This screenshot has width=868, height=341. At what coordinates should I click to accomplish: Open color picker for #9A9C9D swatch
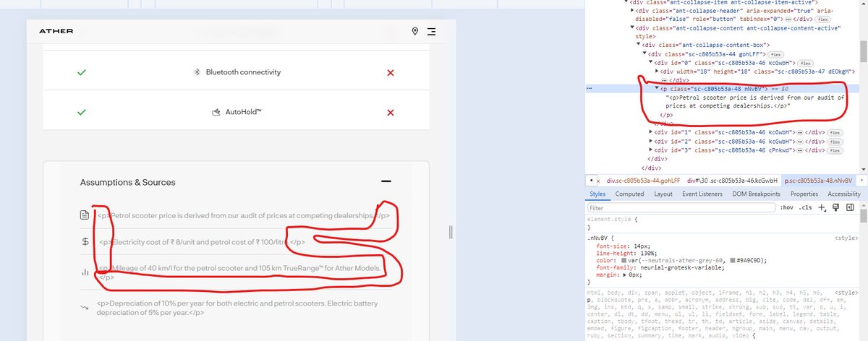click(x=733, y=260)
